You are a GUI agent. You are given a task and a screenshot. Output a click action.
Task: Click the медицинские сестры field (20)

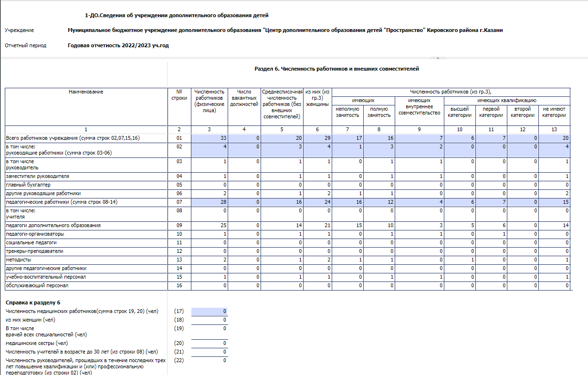(x=209, y=343)
